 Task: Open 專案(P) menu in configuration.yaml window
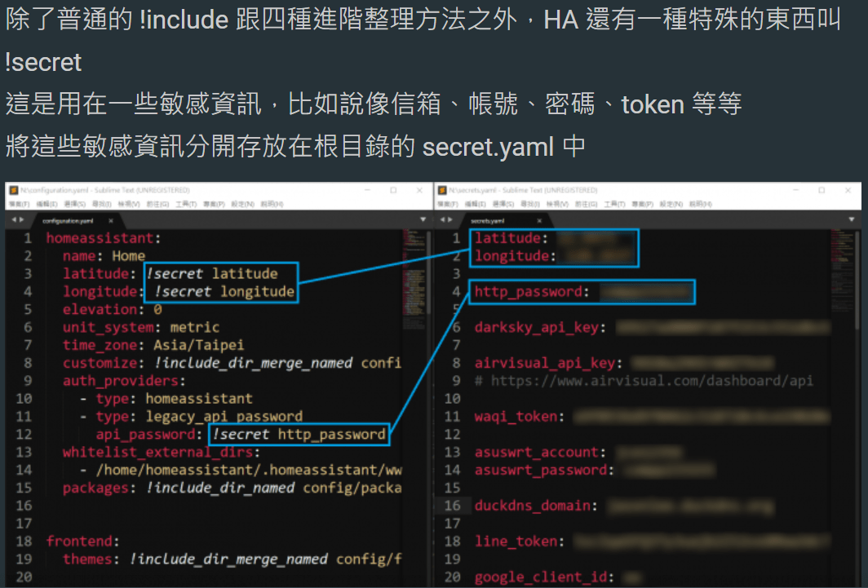pyautogui.click(x=215, y=204)
